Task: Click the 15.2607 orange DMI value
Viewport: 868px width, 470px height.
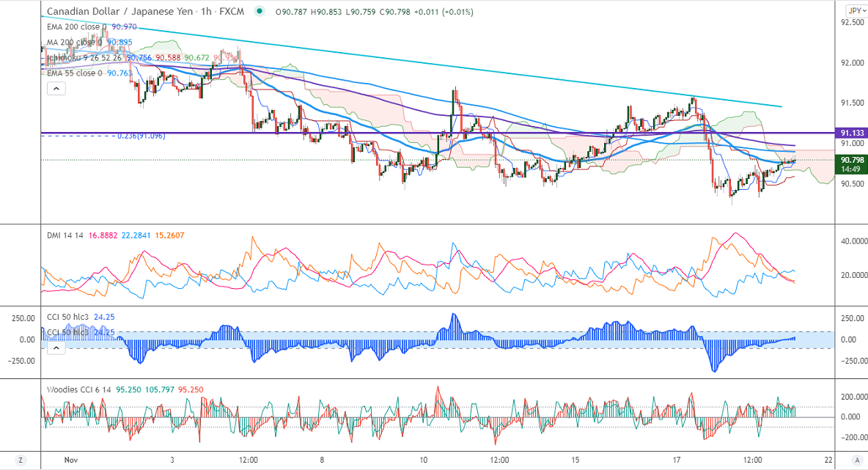Action: coord(169,235)
